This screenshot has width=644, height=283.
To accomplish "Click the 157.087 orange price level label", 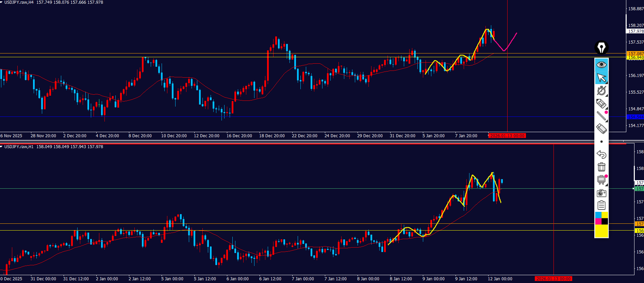I will coord(635,53).
